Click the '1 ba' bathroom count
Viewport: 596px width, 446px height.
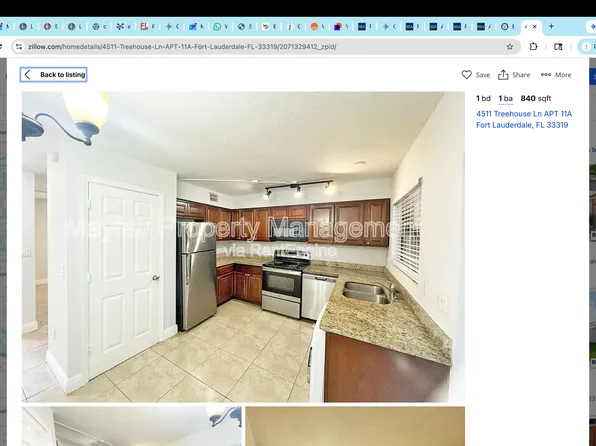506,98
